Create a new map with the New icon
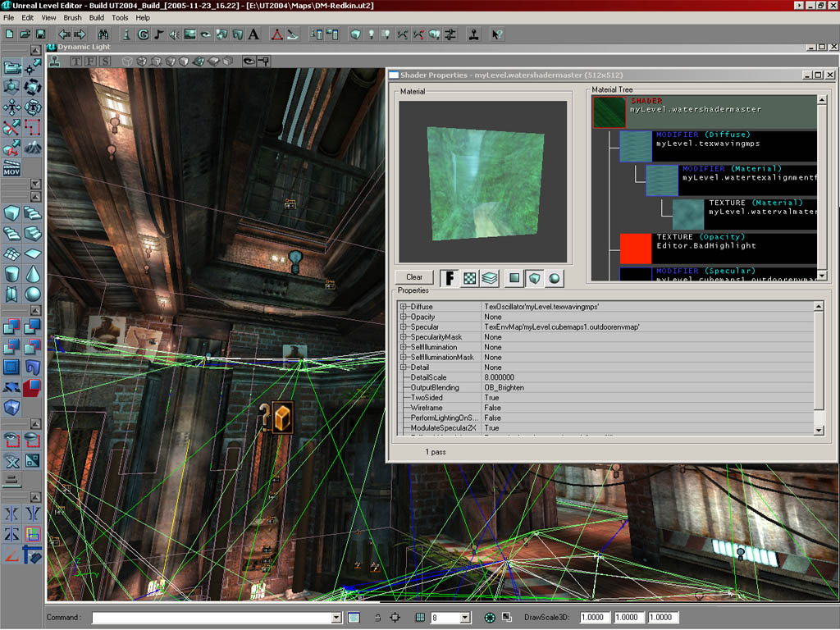This screenshot has width=840, height=630. (x=10, y=34)
